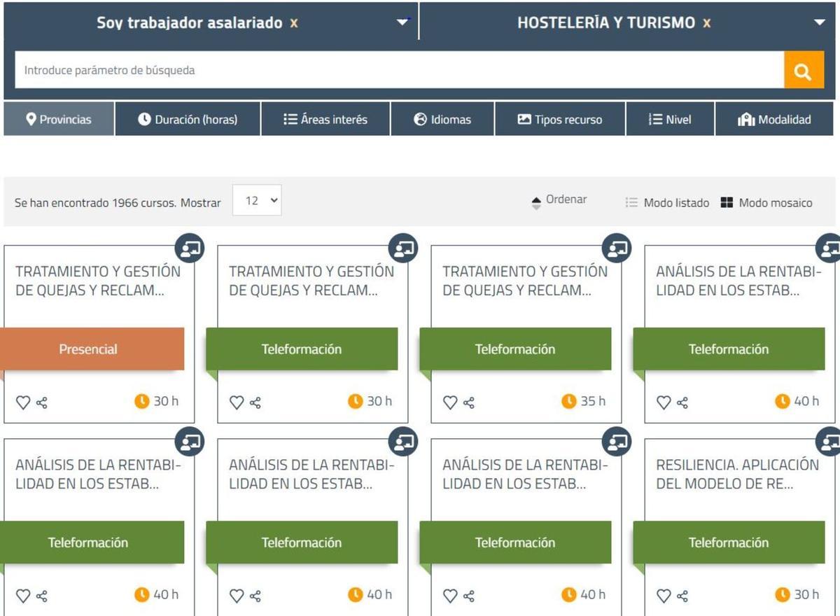This screenshot has width=840, height=616.
Task: Expand the Hostelería y Turismo dropdown arrow
Action: (x=820, y=22)
